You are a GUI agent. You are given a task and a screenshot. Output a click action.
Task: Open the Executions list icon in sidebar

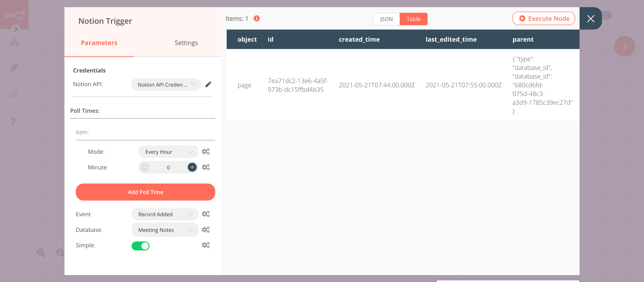(14, 94)
